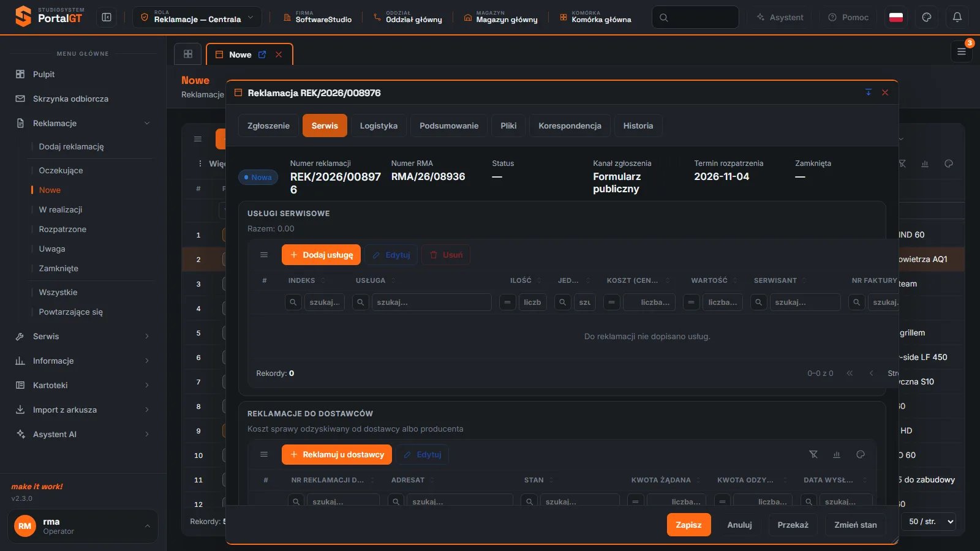Image resolution: width=980 pixels, height=551 pixels.
Task: Click the USŁUGA column filter input
Action: 431,302
